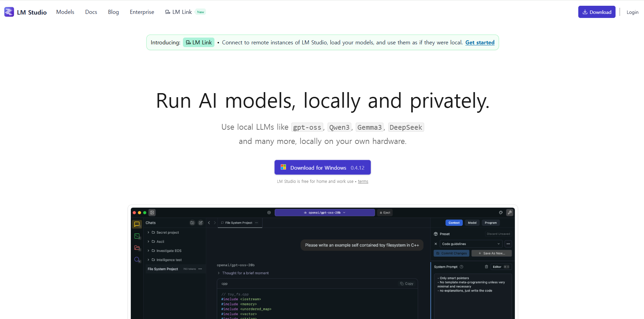Click the DeepSeek model tag
Viewport: 644px width, 319px height.
tap(406, 127)
